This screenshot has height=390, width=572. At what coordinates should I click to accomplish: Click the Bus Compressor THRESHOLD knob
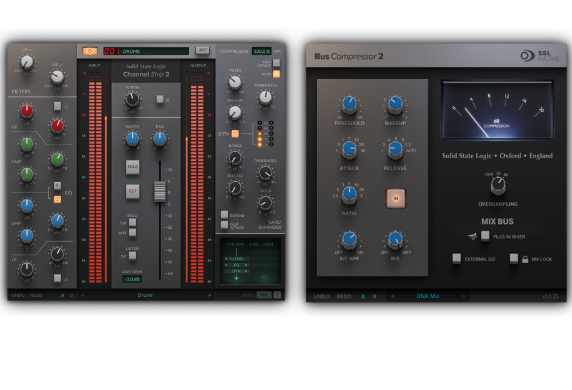click(x=349, y=104)
